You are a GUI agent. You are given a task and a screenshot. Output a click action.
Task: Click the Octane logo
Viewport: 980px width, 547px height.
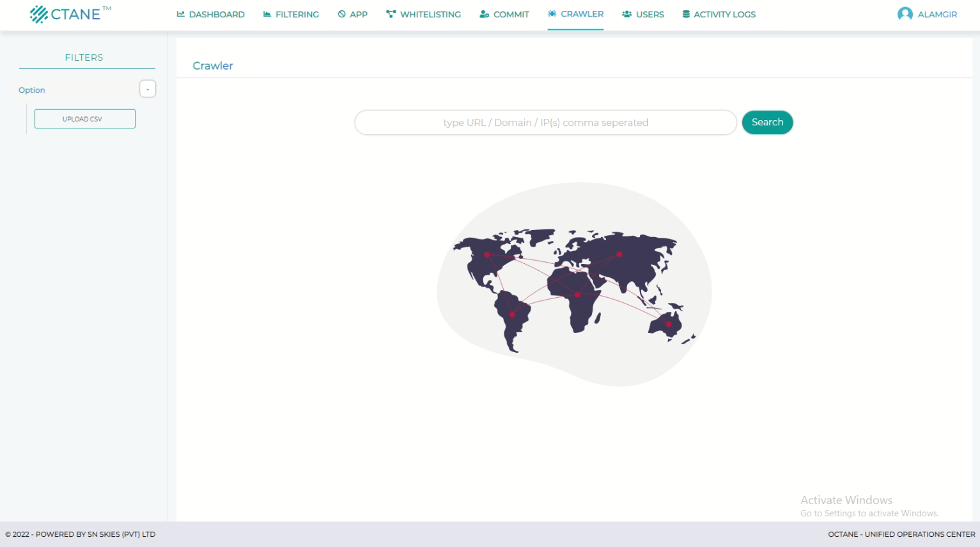[x=70, y=14]
